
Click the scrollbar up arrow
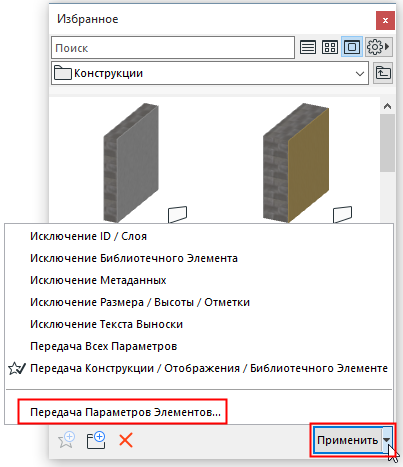pyautogui.click(x=387, y=106)
